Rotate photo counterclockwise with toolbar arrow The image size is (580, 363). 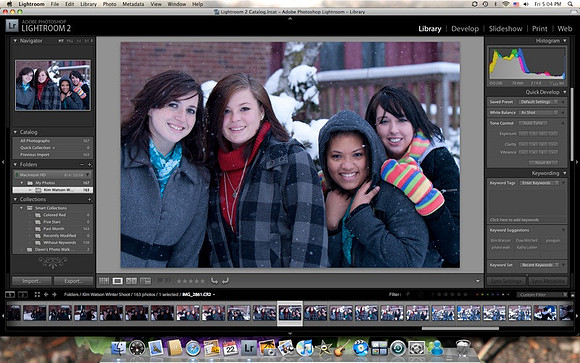click(214, 281)
